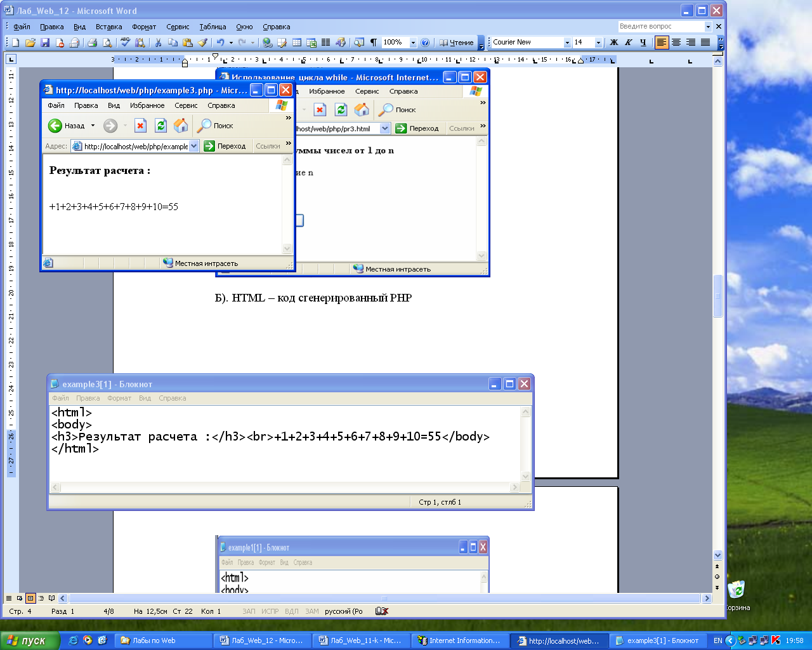
Task: Open the 100% zoom dropdown
Action: (x=413, y=43)
